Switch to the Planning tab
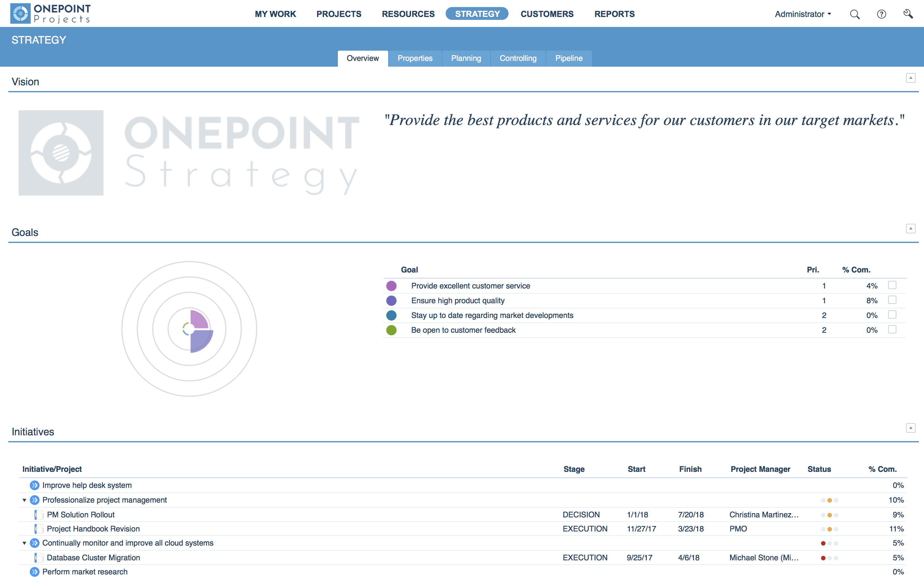924x577 pixels. point(466,58)
